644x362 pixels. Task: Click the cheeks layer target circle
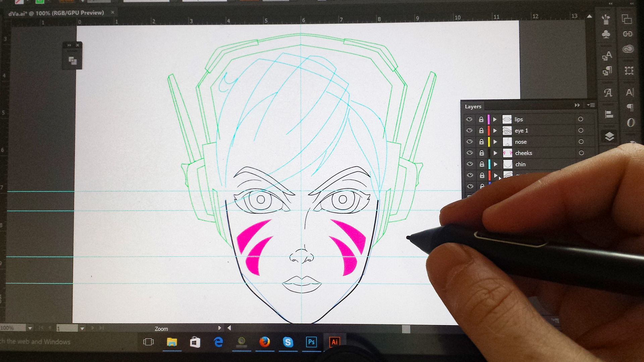[x=581, y=153]
